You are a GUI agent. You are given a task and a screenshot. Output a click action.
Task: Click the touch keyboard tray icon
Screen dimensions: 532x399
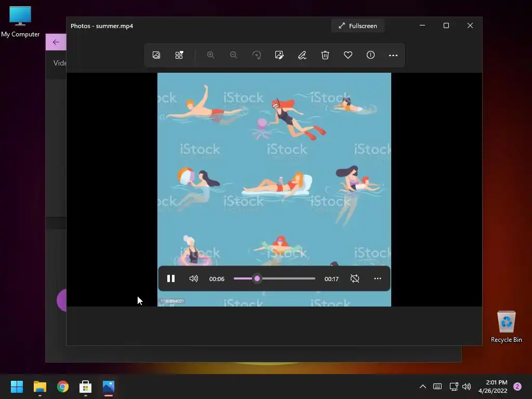tap(437, 387)
